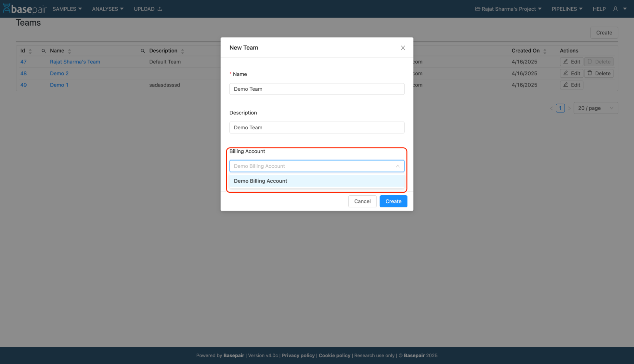Open the PIPELINES menu

tap(567, 9)
